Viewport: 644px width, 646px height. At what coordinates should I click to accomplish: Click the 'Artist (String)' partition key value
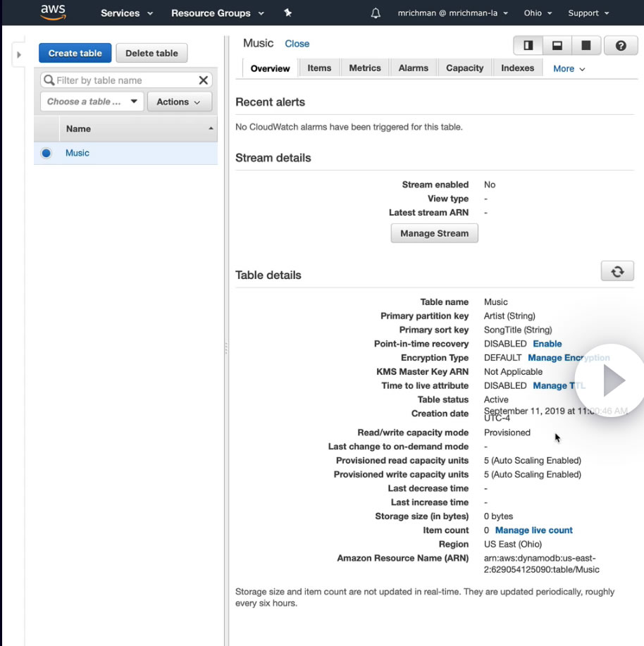tap(509, 316)
